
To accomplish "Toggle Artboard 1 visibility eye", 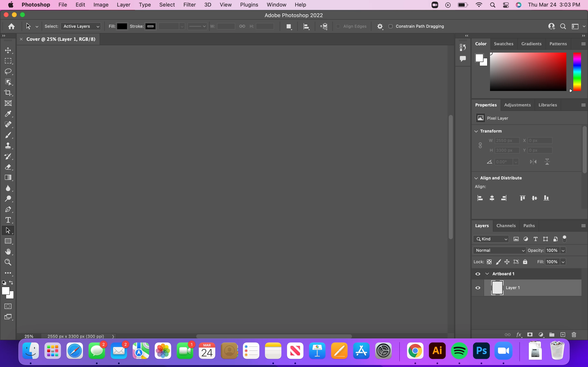I will click(478, 274).
